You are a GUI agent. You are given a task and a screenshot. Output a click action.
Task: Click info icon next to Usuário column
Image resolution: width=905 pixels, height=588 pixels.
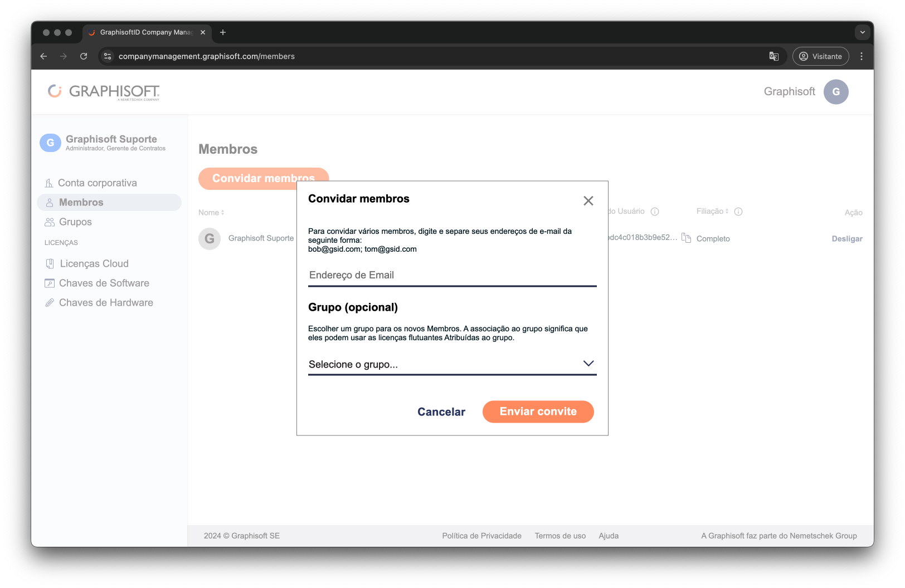(655, 212)
